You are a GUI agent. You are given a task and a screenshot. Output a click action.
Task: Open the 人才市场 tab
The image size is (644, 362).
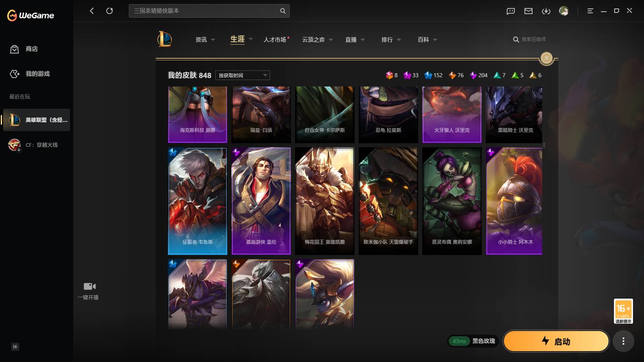tap(276, 39)
